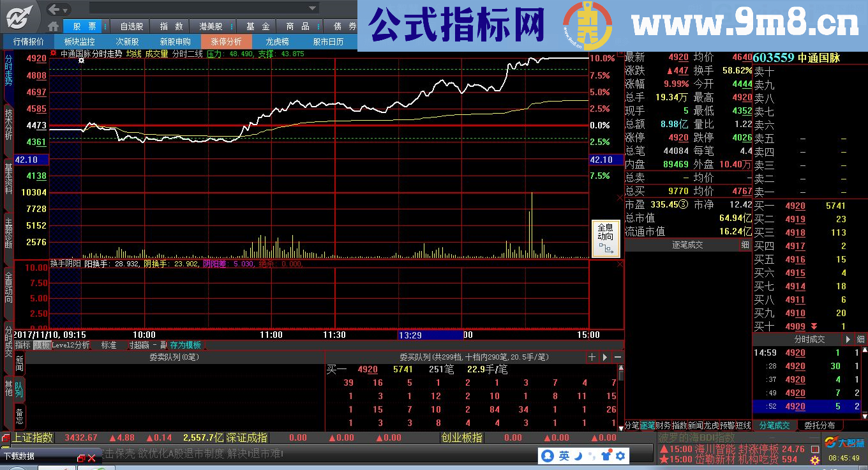Expand the 港美股 submenu dots

point(231,26)
